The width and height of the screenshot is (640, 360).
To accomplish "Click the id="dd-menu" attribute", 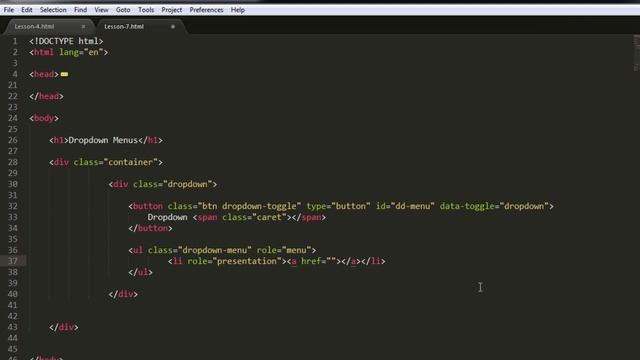I will click(x=405, y=206).
